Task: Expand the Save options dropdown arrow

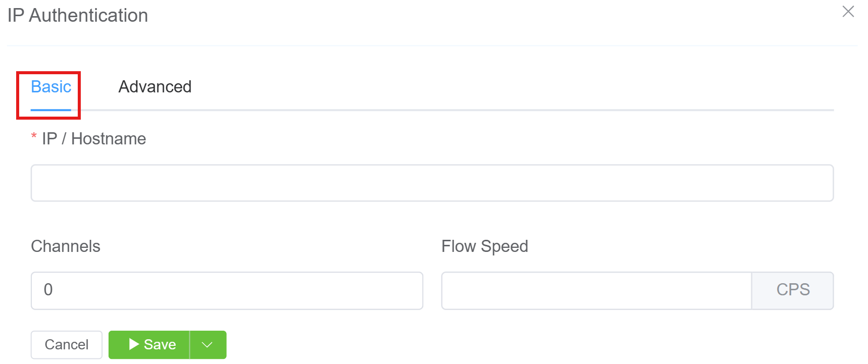Action: point(207,345)
